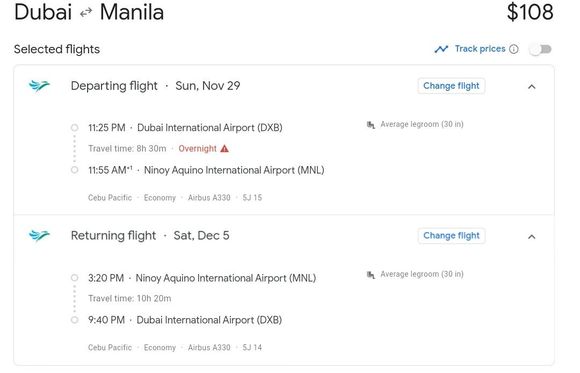Click the Track prices trend line icon
Viewport: 580px width, 373px height.
pyautogui.click(x=441, y=49)
